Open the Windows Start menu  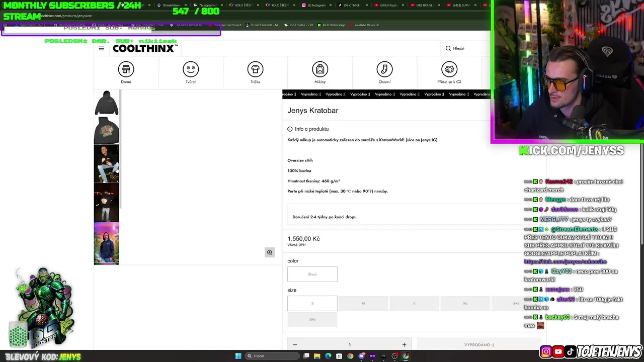[238, 356]
